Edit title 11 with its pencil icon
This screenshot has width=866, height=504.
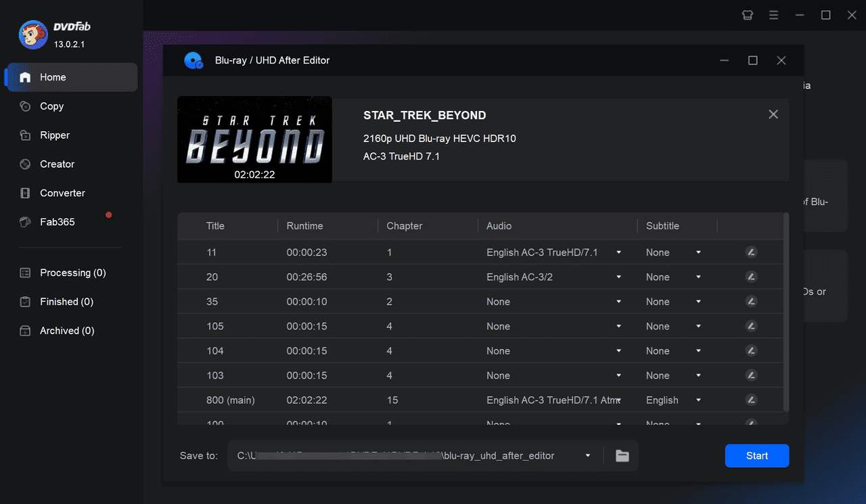(x=751, y=252)
